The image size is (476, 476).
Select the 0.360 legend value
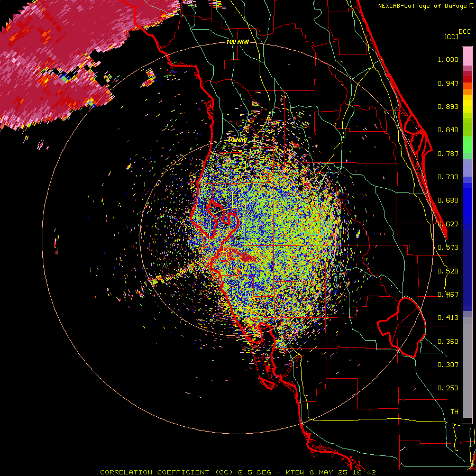pyautogui.click(x=448, y=342)
